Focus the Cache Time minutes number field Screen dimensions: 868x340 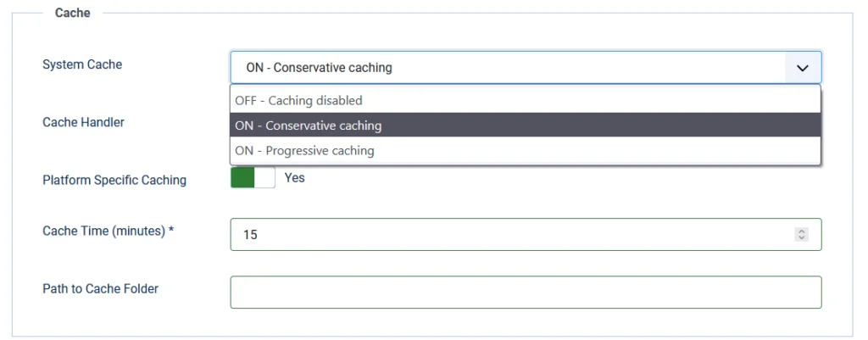tap(509, 234)
